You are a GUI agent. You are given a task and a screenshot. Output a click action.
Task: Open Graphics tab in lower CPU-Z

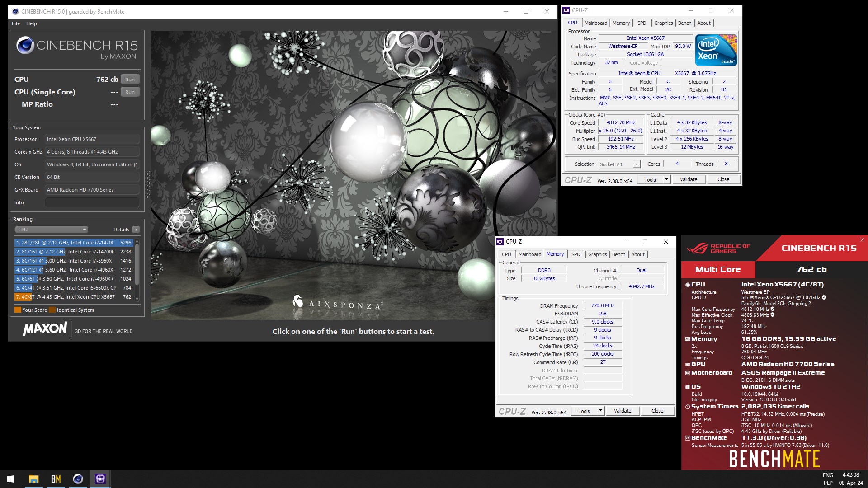coord(597,254)
